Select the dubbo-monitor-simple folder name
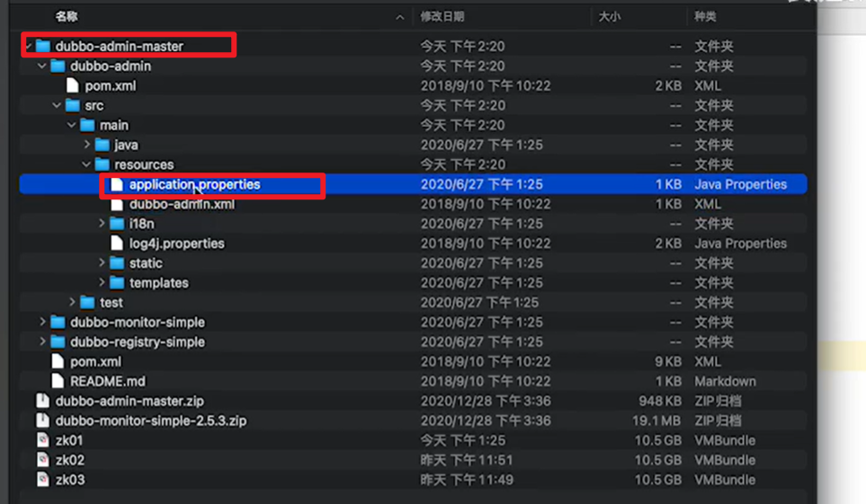The height and width of the screenshot is (504, 866). [x=138, y=323]
